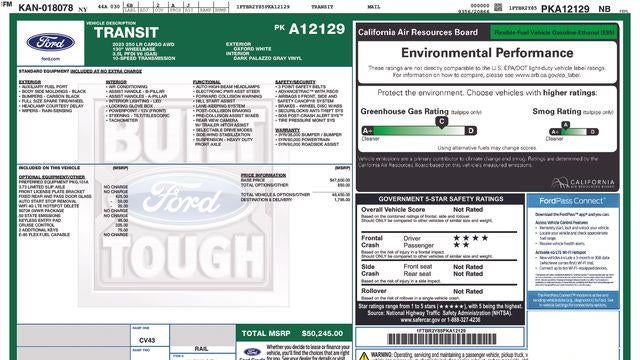Click the 'PRICE INFORMATION' heading
The height and width of the screenshot is (360, 640).
click(x=263, y=175)
